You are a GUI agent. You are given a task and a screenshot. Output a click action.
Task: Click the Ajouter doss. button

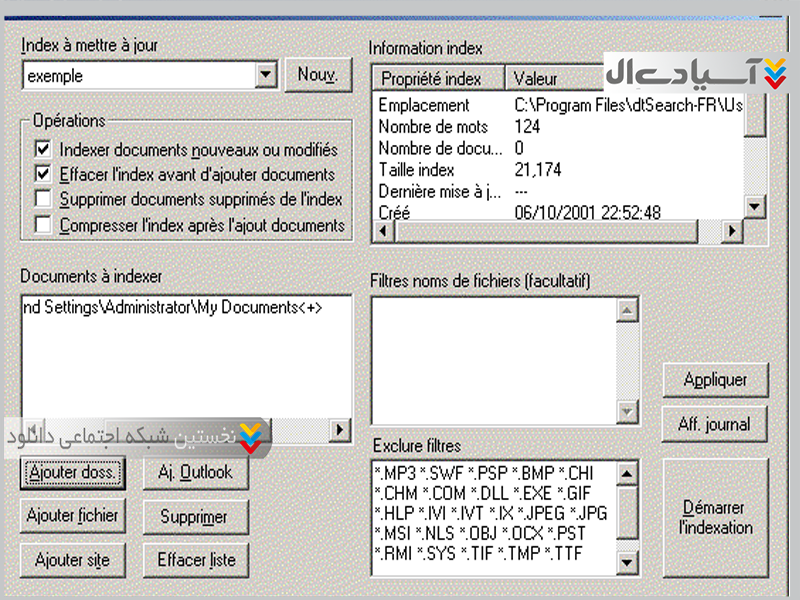coord(74,471)
